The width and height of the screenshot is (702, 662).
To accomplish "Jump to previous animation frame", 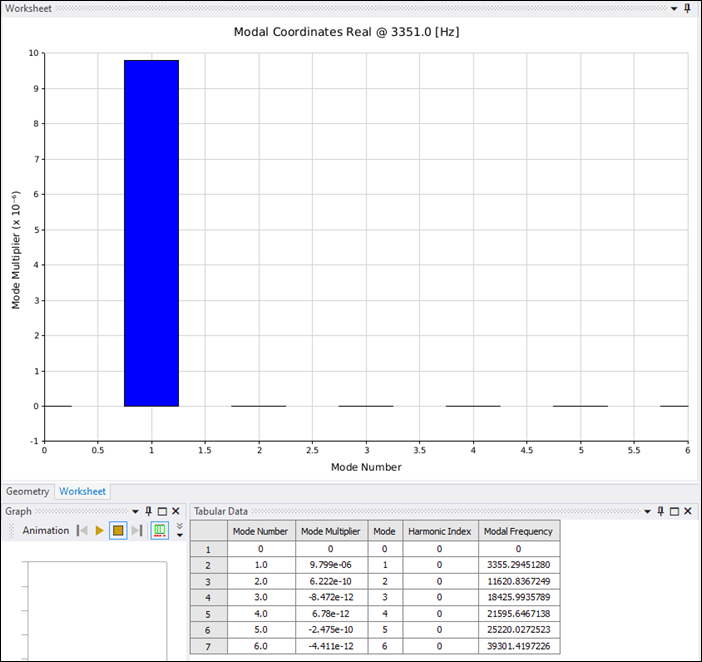I will (83, 531).
